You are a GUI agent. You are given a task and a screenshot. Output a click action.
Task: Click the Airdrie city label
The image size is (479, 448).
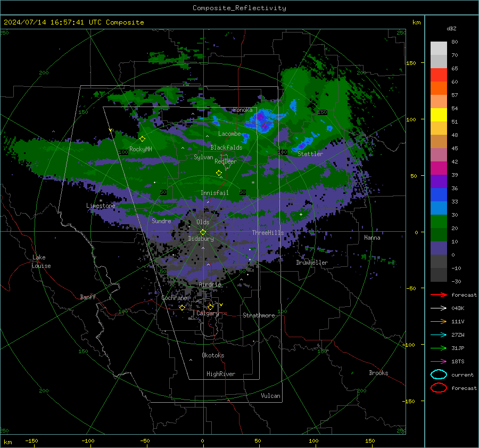click(210, 284)
